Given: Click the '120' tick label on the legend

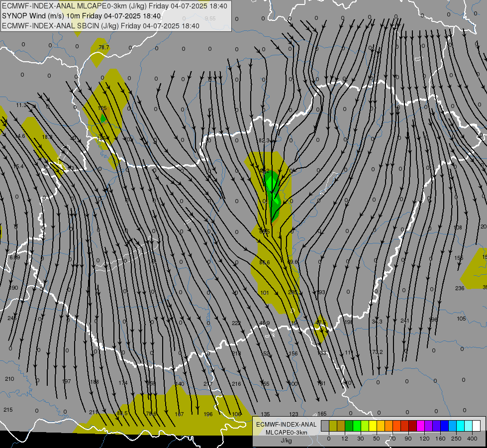Looking at the screenshot, I should (x=424, y=439).
